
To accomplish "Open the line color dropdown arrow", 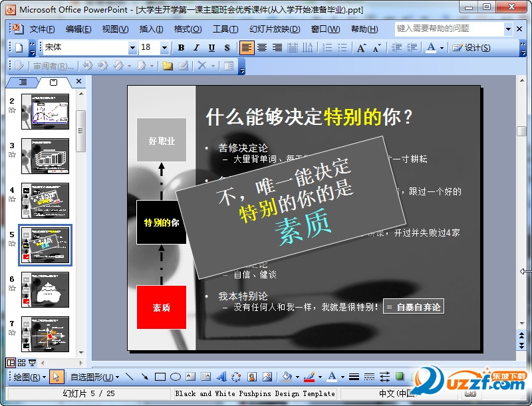I will (x=320, y=377).
